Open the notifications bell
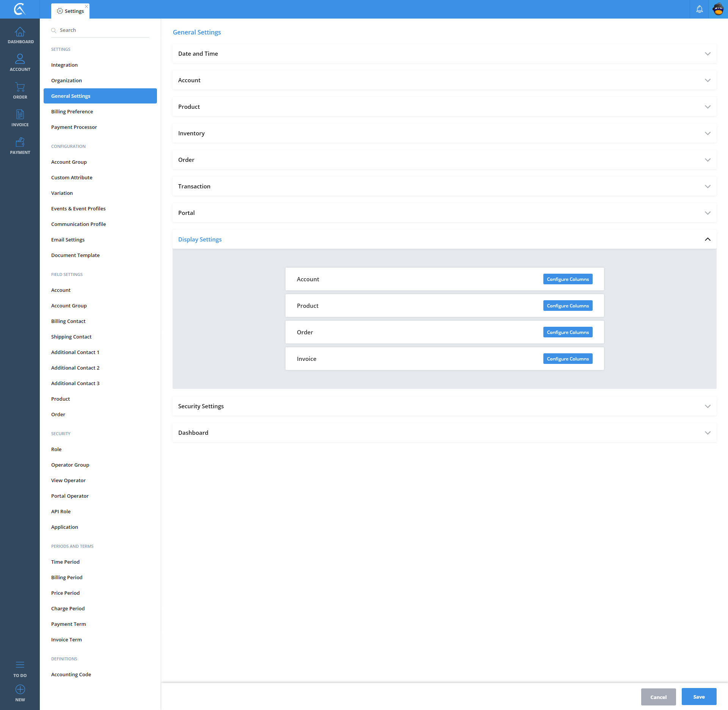The width and height of the screenshot is (728, 710). point(699,9)
